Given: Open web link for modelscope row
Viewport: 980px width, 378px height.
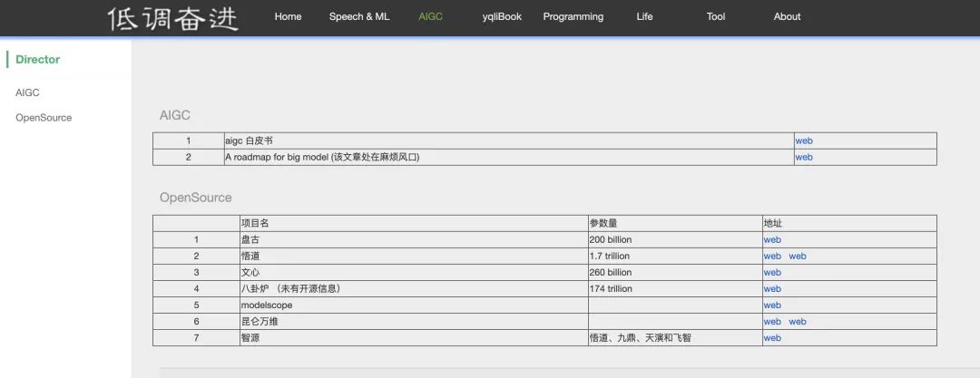Looking at the screenshot, I should 772,305.
